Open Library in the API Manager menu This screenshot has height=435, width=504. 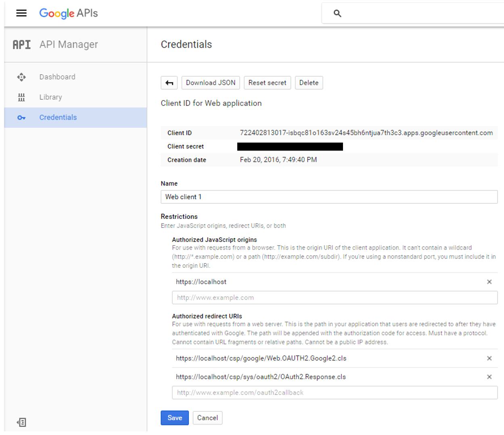pyautogui.click(x=51, y=97)
